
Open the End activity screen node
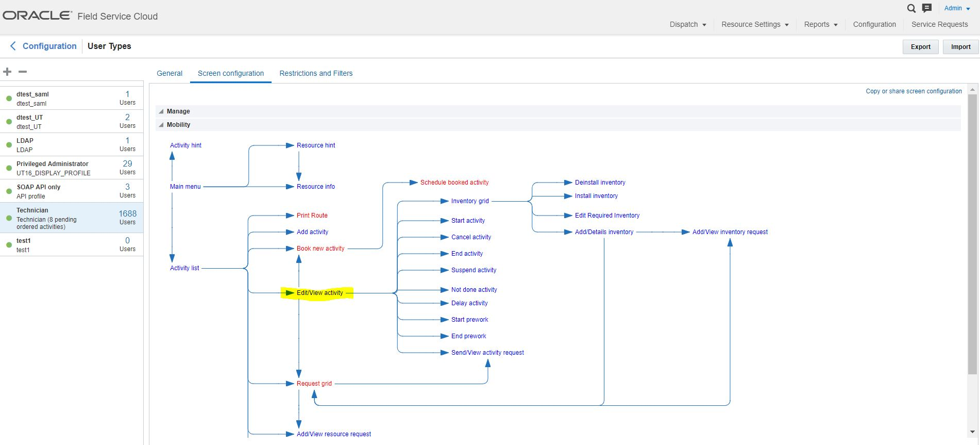click(x=467, y=254)
